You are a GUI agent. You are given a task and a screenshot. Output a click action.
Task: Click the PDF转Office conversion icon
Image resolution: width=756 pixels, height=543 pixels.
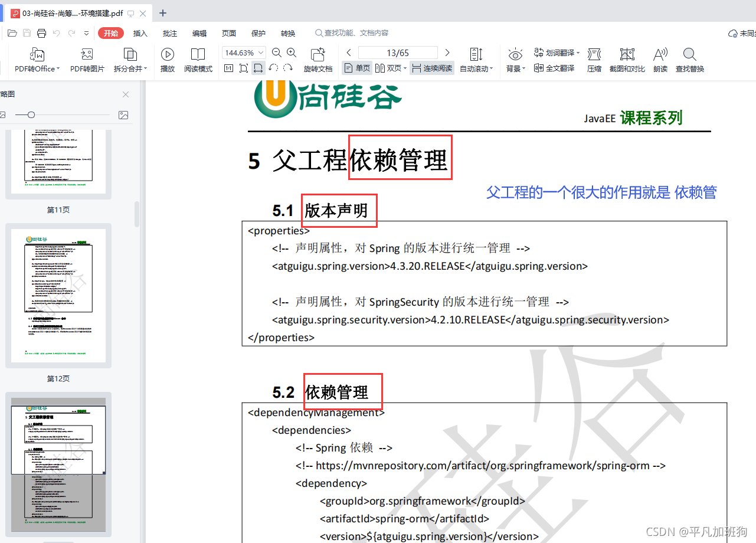pyautogui.click(x=37, y=55)
